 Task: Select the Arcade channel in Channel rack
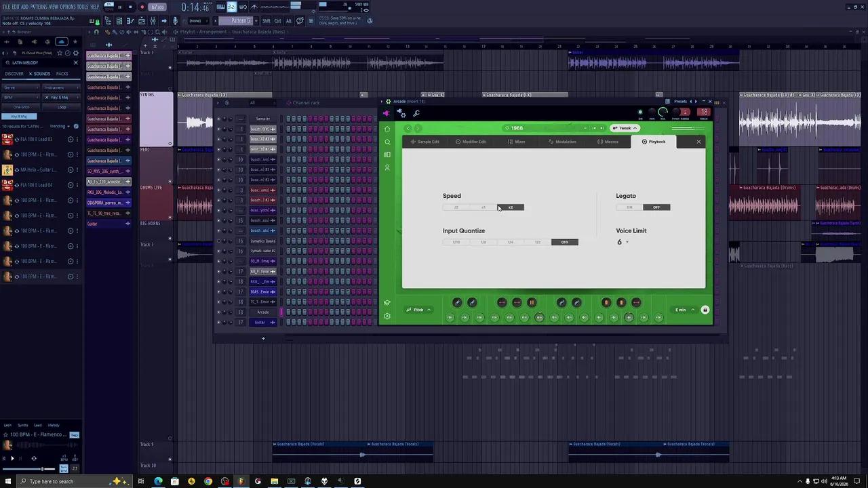pos(262,312)
